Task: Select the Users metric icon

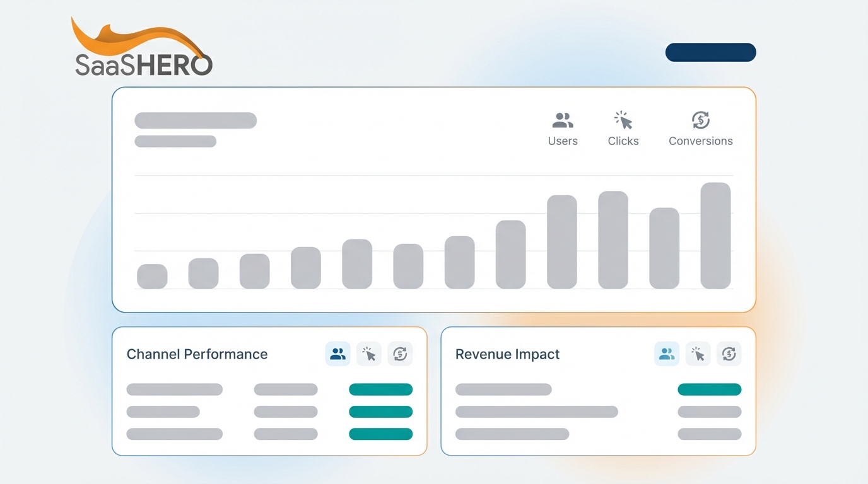Action: 563,120
